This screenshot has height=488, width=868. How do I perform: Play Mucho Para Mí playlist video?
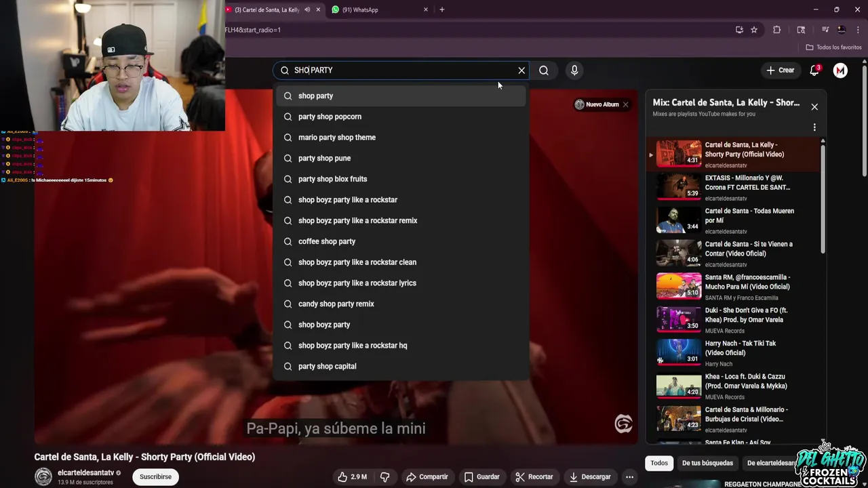tap(732, 285)
